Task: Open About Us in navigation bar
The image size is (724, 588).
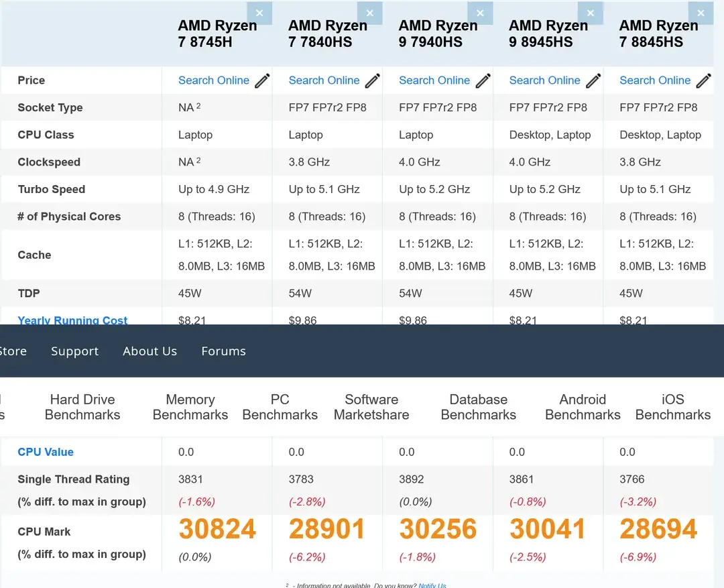Action: 150,351
